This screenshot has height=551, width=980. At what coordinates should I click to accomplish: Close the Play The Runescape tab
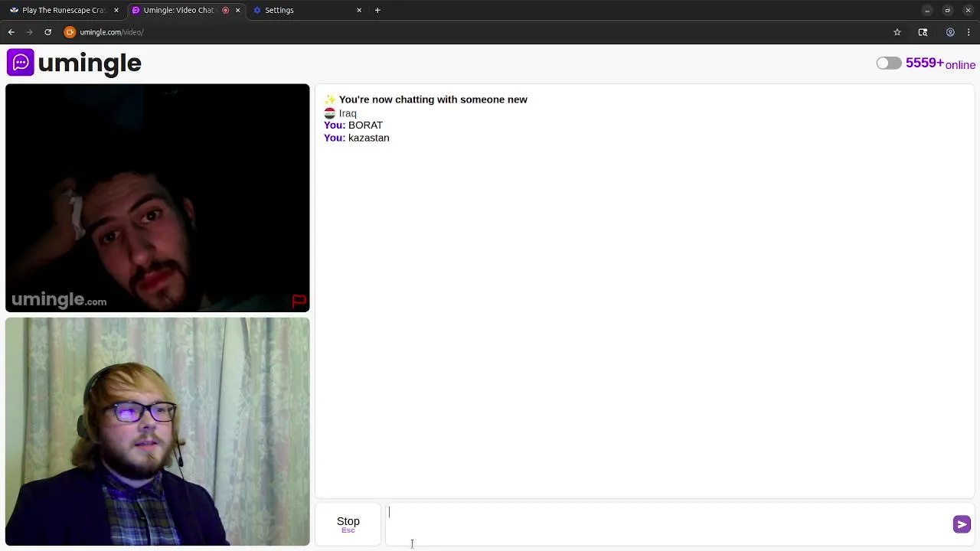(116, 10)
